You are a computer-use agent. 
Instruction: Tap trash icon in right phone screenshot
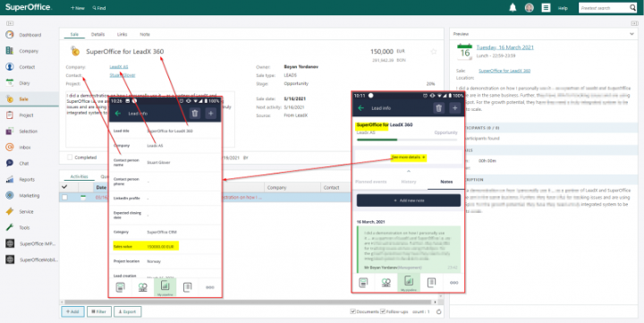438,107
